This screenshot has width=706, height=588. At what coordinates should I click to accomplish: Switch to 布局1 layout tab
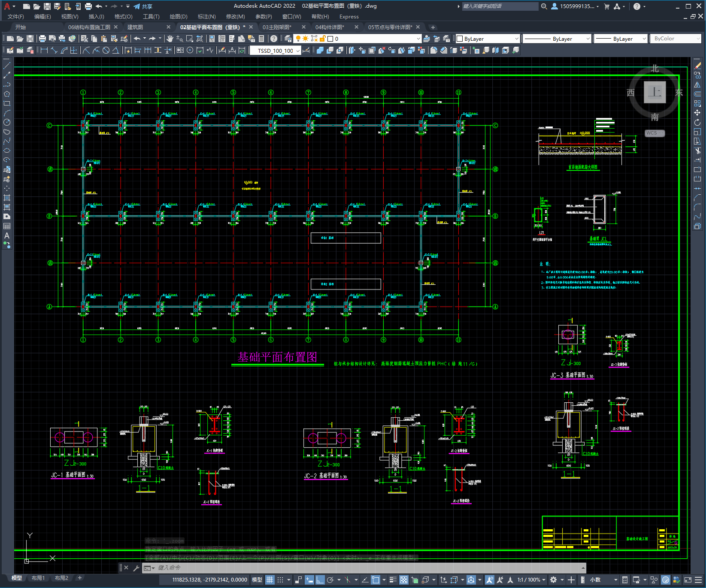pyautogui.click(x=38, y=578)
